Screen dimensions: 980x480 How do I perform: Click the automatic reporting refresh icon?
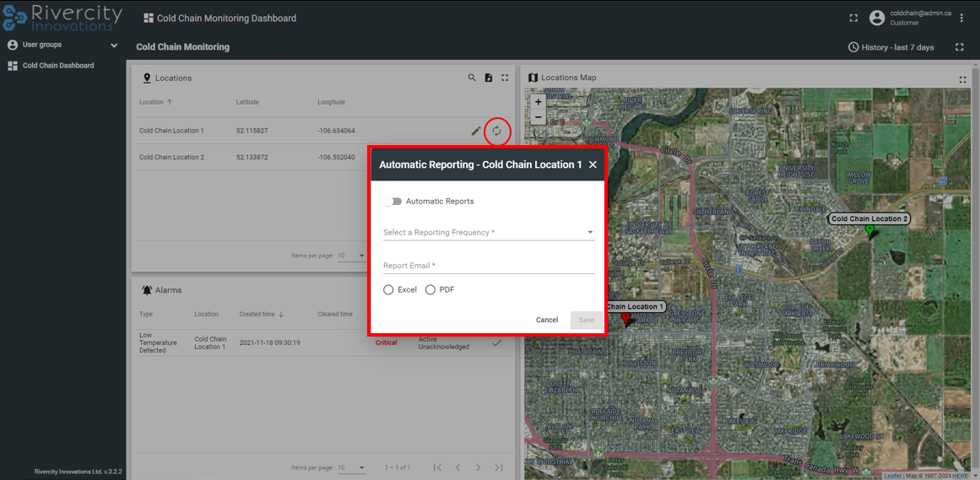point(497,131)
